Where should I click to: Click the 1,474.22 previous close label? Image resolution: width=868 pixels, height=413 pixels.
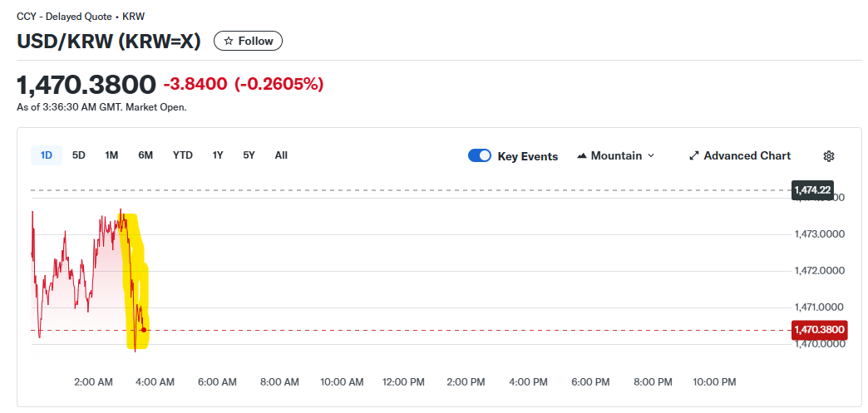[x=812, y=190]
